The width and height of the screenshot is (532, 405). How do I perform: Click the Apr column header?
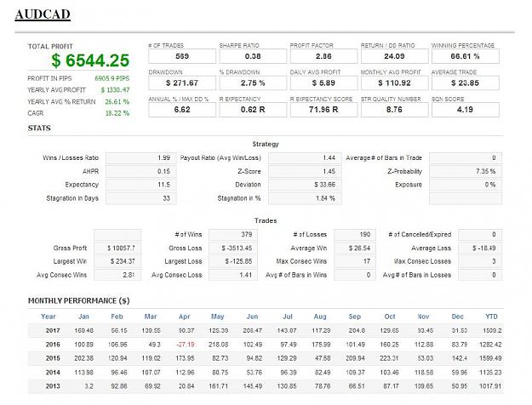pyautogui.click(x=184, y=317)
